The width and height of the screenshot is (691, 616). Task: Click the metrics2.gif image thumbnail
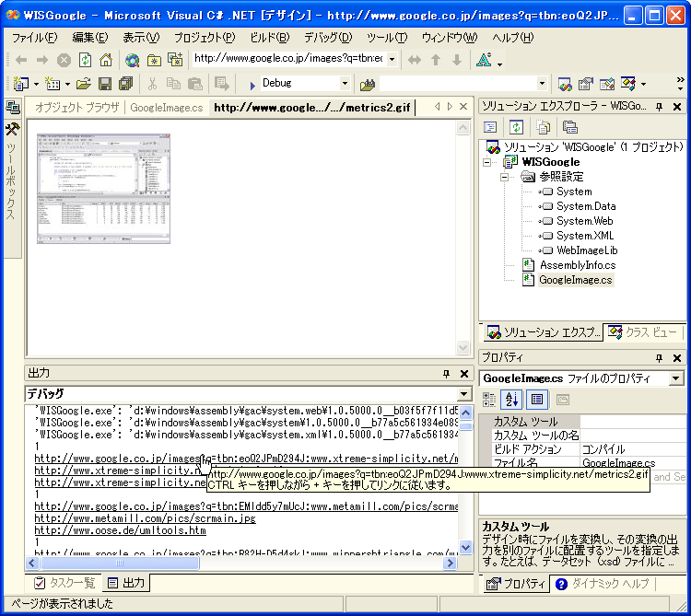pyautogui.click(x=103, y=189)
